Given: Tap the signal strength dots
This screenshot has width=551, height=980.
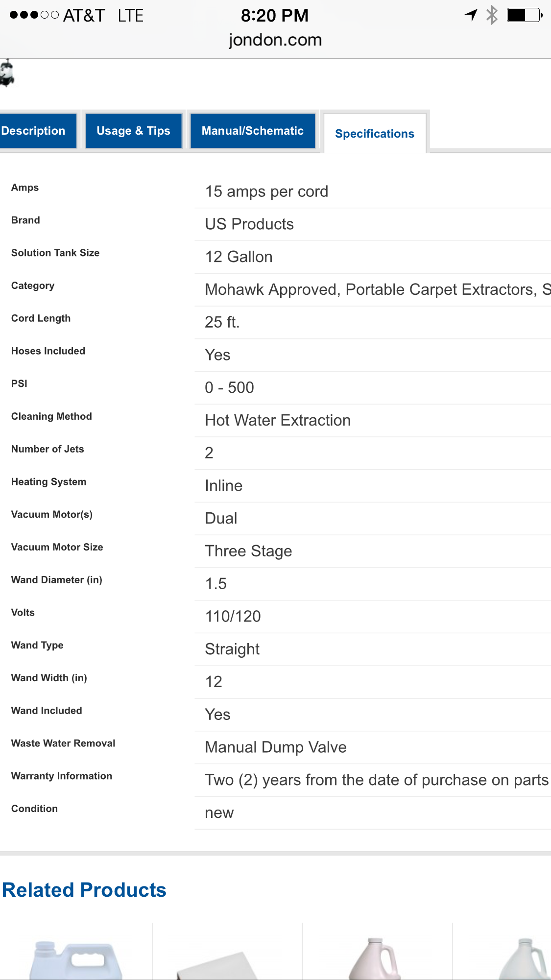Looking at the screenshot, I should click(34, 15).
